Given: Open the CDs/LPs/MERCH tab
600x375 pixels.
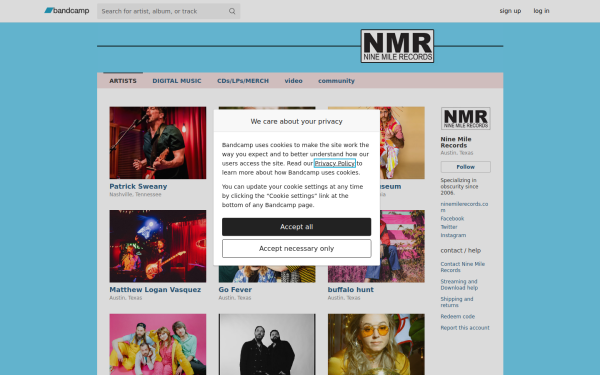Looking at the screenshot, I should [243, 81].
